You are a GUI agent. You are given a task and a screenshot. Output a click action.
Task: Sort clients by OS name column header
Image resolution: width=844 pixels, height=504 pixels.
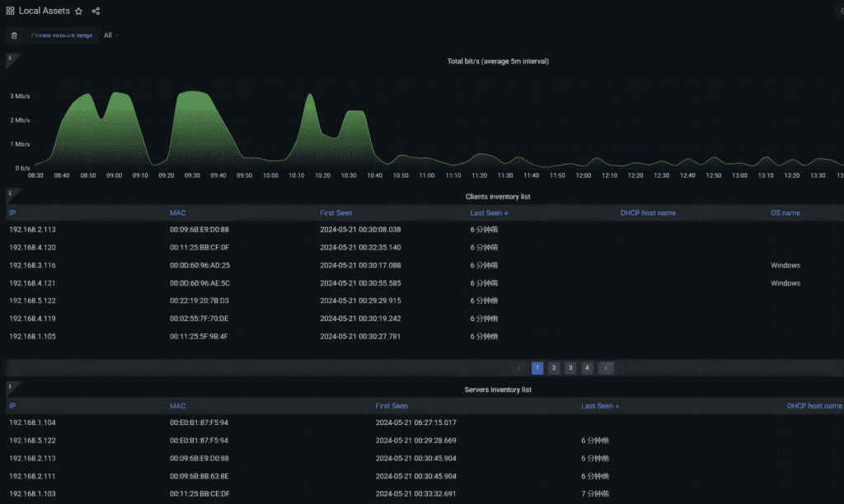785,212
